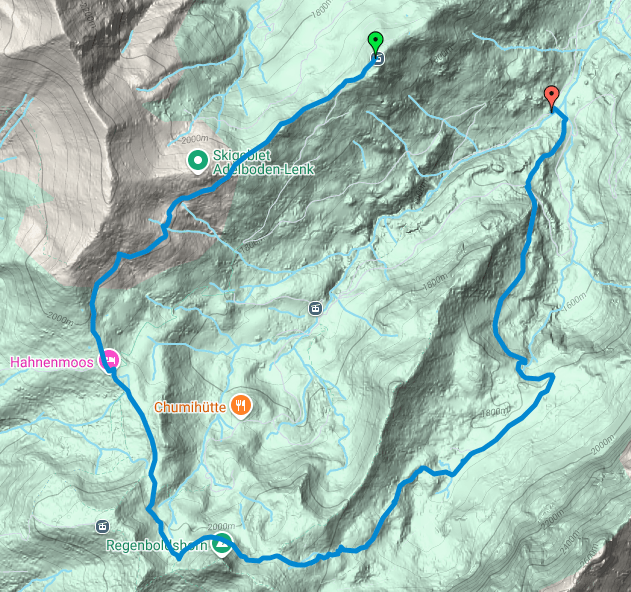
Task: Open the pink Hahnenmoos lodging icon
Action: click(x=109, y=359)
